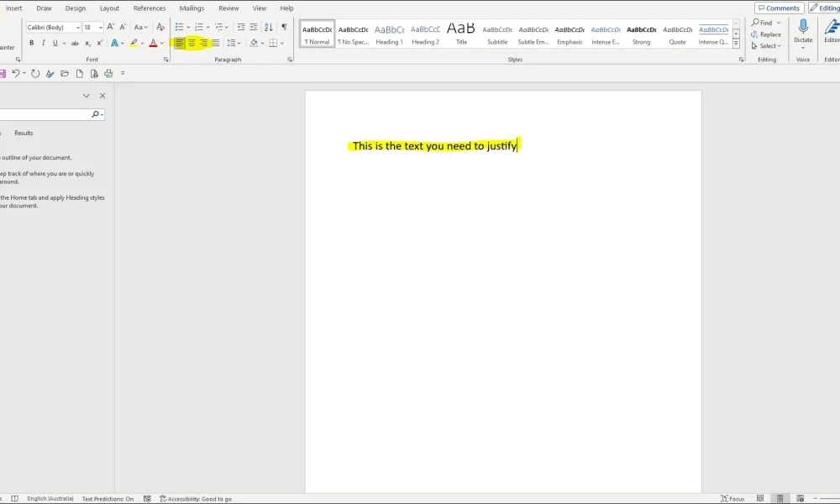
Task: Open underline style dropdown arrow
Action: tap(64, 43)
